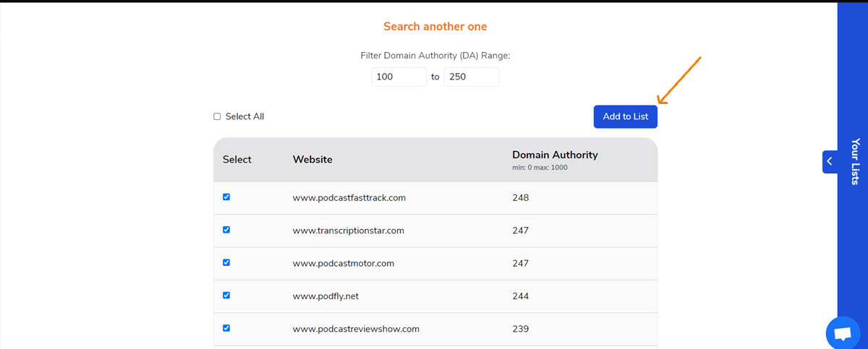Click the www.podcastreviewshow.com website entry
868x349 pixels.
click(356, 329)
